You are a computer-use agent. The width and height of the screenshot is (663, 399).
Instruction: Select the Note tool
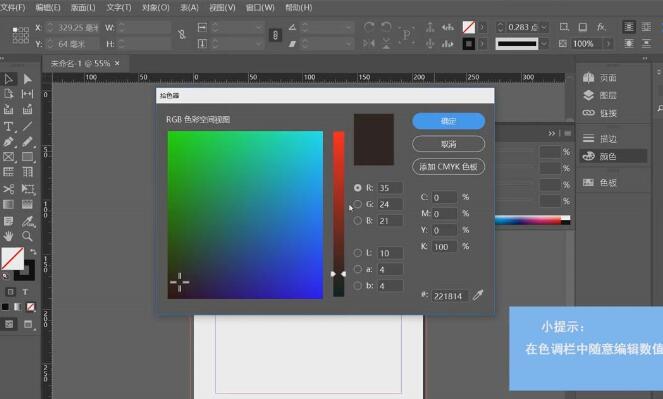tap(8, 221)
